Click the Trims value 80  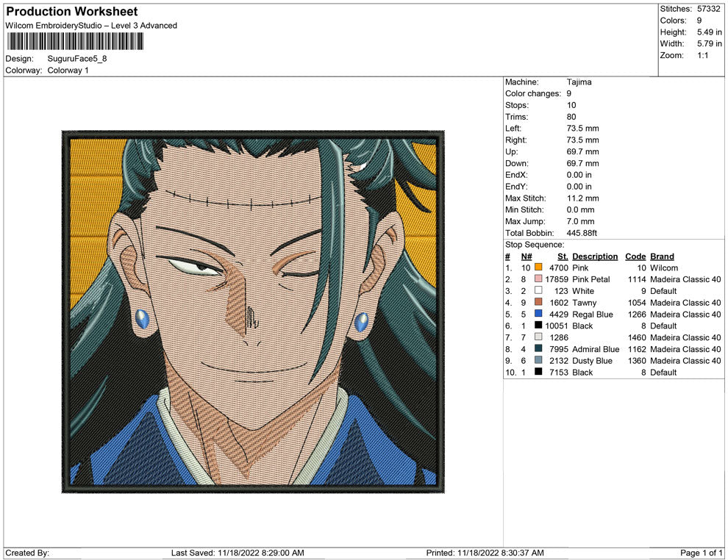[571, 117]
